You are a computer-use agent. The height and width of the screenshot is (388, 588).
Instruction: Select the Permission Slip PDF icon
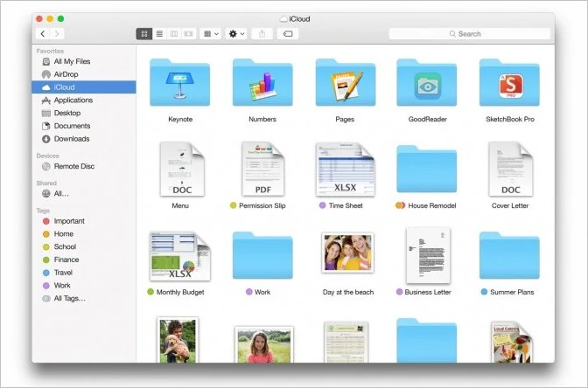[262, 169]
